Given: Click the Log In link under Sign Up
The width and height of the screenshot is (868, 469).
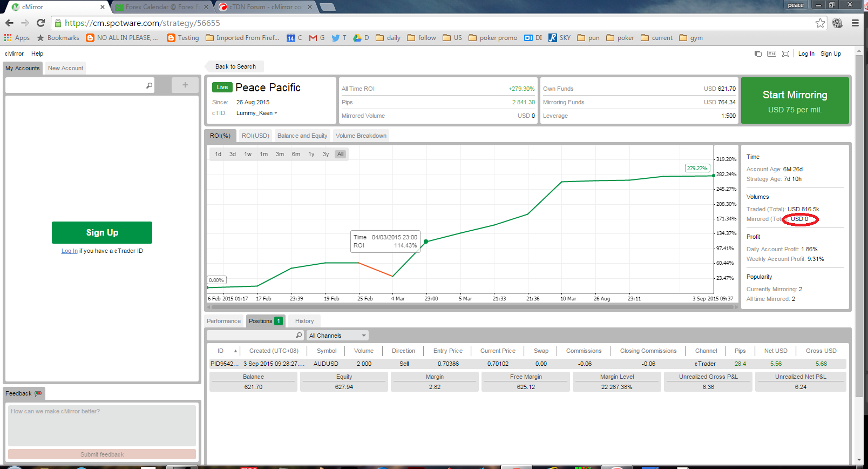Looking at the screenshot, I should tap(70, 251).
